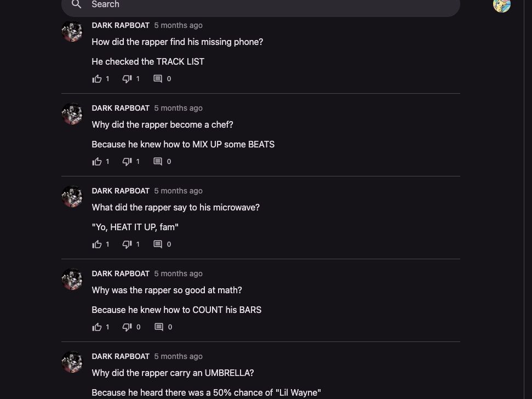
Task: Reply to the MIX UP some BEATS comment
Action: pos(158,162)
